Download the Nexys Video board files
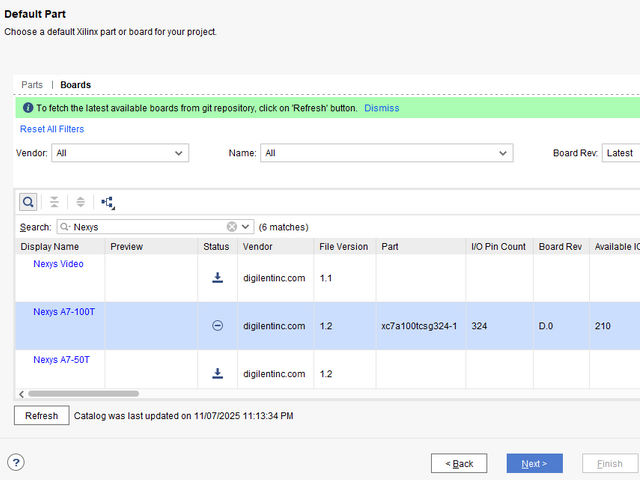The width and height of the screenshot is (640, 480). click(x=217, y=278)
